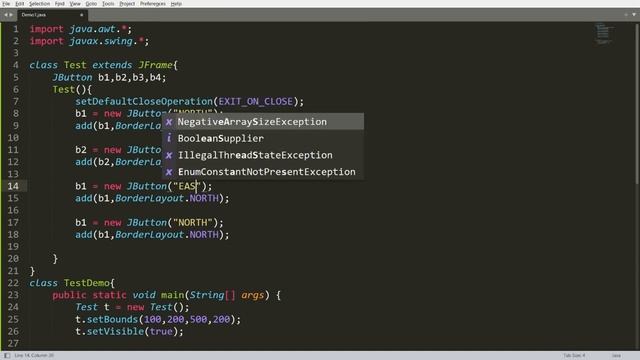The height and width of the screenshot is (360, 640).
Task: Open the Find menu
Action: click(60, 4)
